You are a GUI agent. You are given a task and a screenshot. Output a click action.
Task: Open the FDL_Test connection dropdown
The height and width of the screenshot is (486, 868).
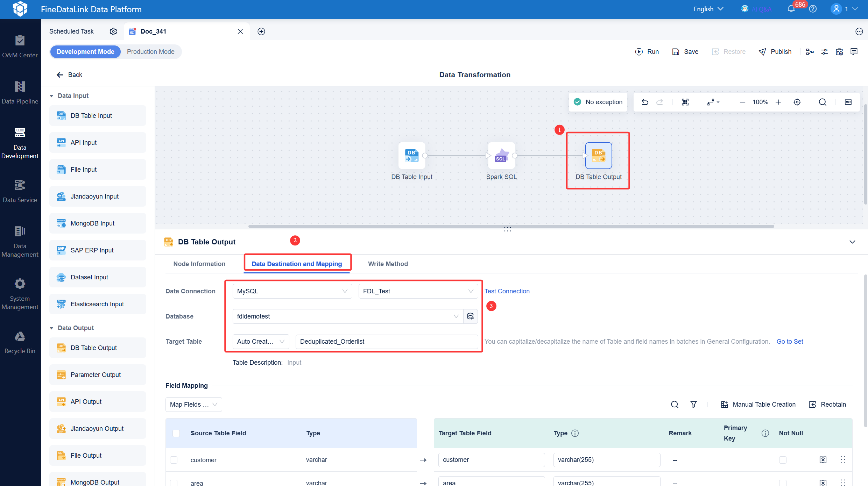pos(418,291)
